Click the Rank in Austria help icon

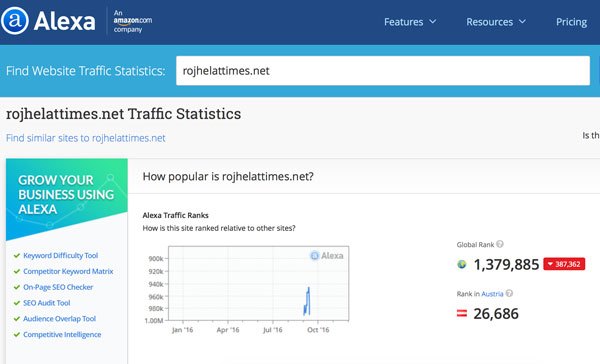[509, 293]
